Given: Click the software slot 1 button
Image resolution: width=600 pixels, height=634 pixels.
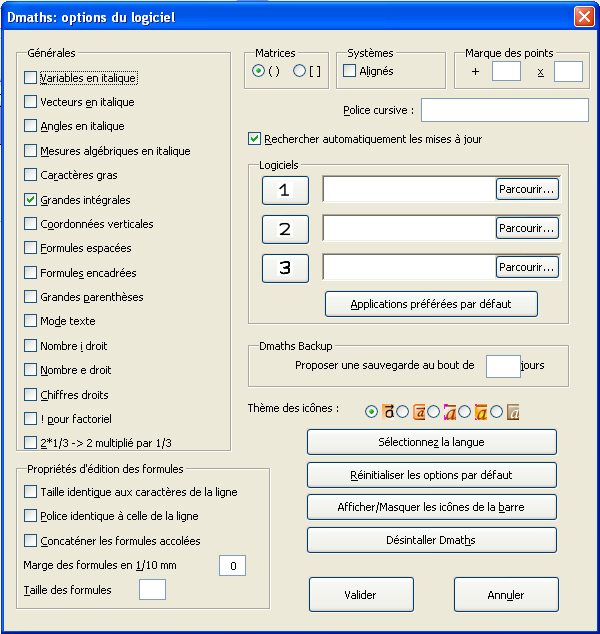Looking at the screenshot, I should pos(285,190).
